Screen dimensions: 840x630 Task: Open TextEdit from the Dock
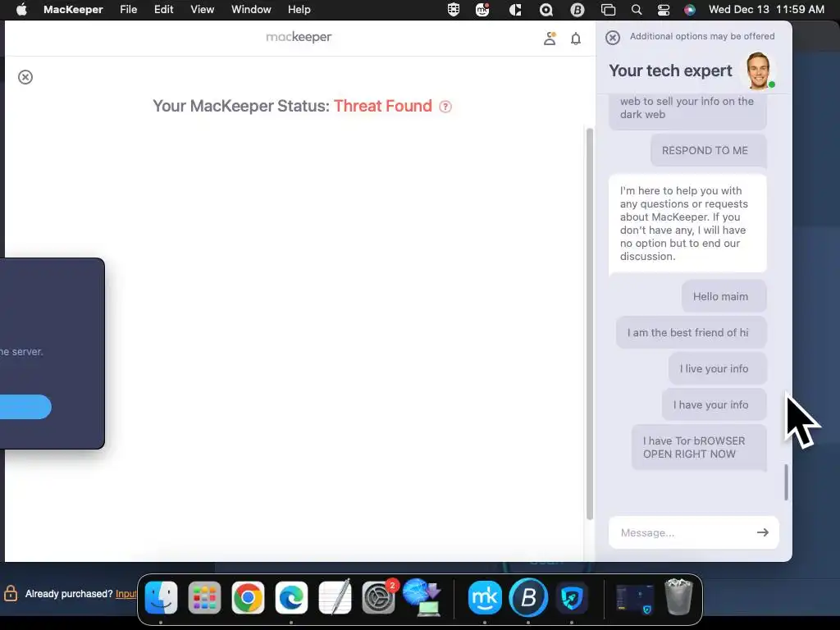[335, 598]
